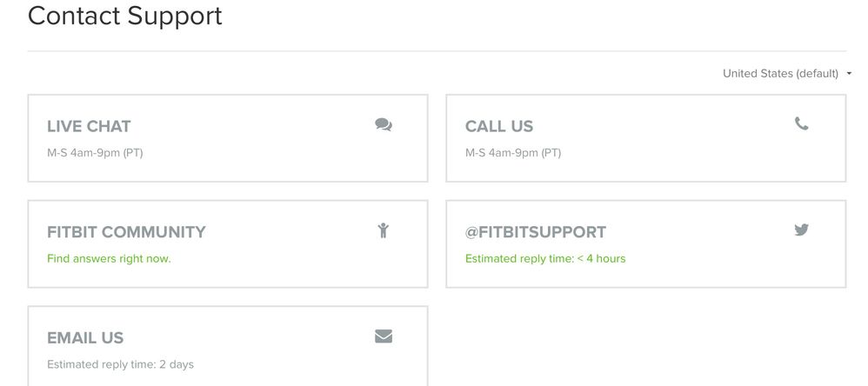Click the Twitter bird icon

pos(801,230)
